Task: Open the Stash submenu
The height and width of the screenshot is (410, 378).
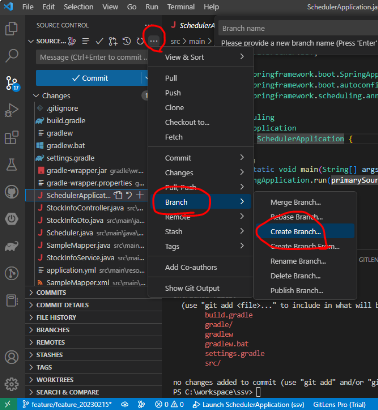Action: pos(200,231)
